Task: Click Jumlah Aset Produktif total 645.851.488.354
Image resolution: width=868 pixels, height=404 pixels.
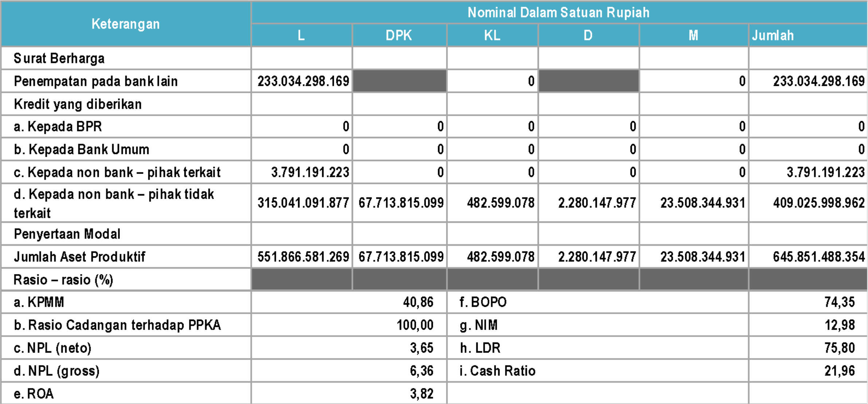Action: pyautogui.click(x=818, y=257)
